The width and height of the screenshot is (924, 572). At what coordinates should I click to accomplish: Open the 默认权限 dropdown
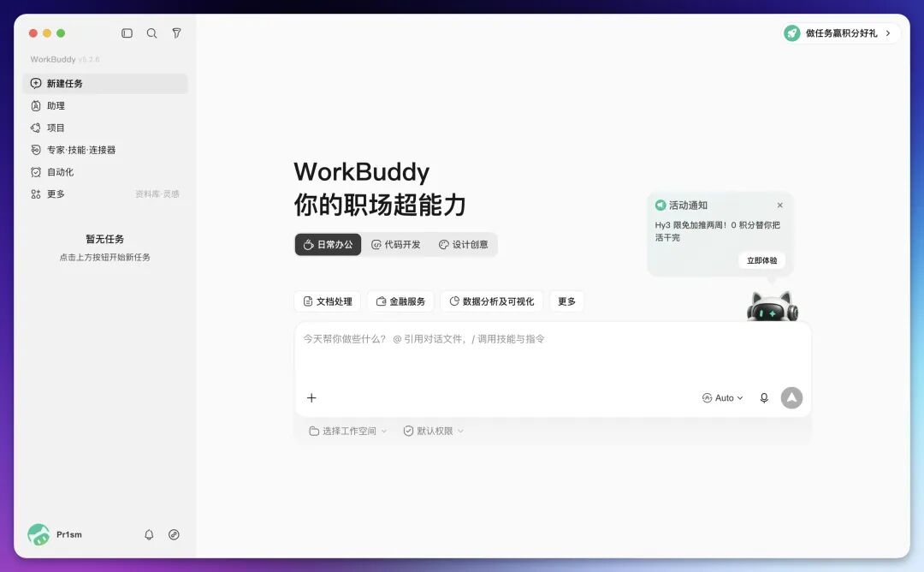pyautogui.click(x=433, y=431)
